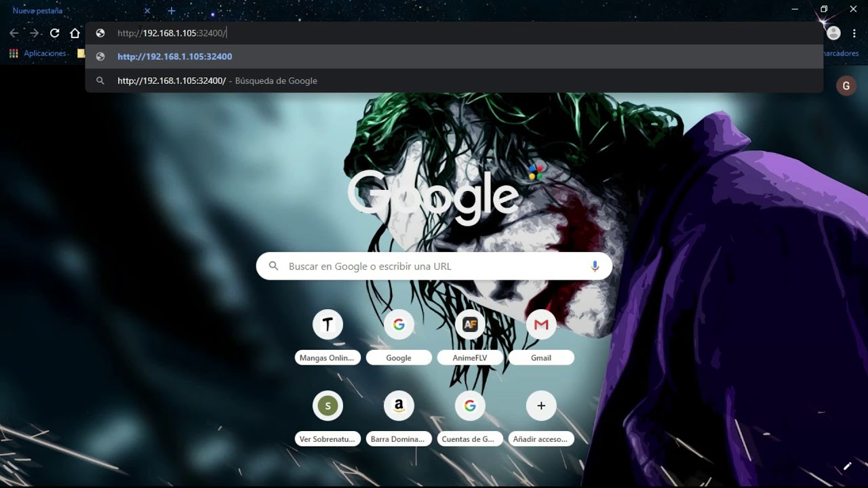868x488 pixels.
Task: Close the Nueva pestaña tab
Action: click(x=147, y=11)
